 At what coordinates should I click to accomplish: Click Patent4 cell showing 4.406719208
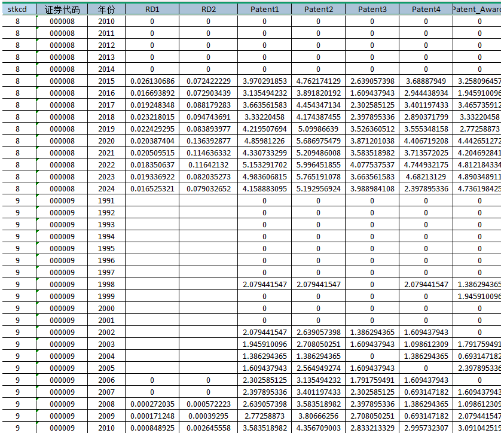coord(426,141)
